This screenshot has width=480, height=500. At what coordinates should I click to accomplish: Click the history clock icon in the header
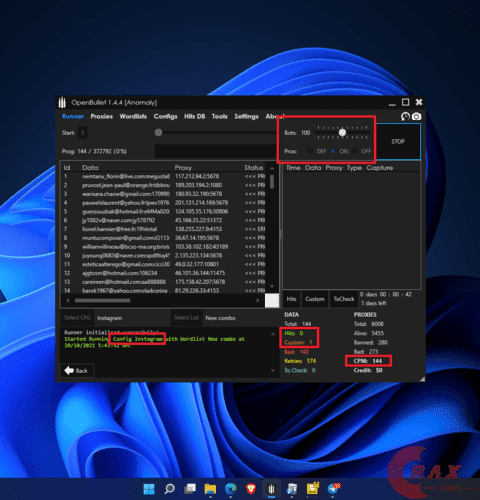click(405, 116)
